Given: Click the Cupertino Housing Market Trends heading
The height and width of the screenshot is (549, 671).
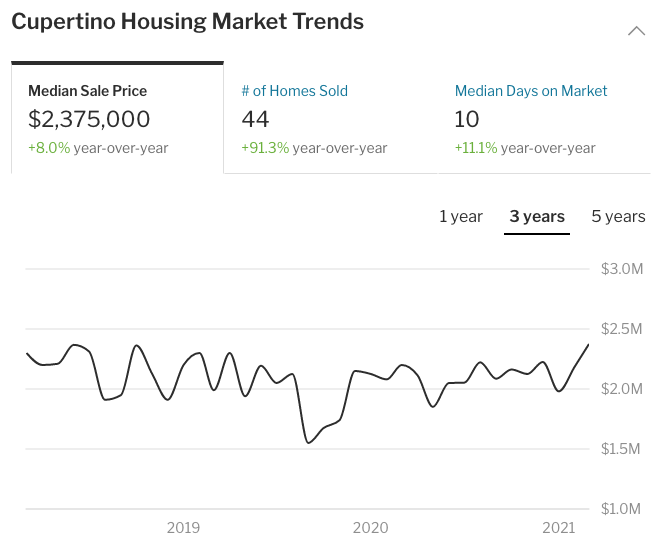Looking at the screenshot, I should pos(188,21).
